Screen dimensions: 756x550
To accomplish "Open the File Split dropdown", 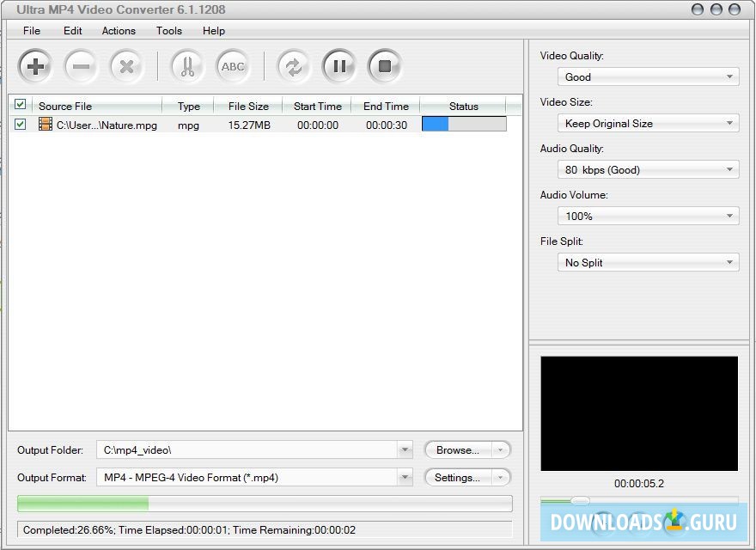I will (648, 262).
